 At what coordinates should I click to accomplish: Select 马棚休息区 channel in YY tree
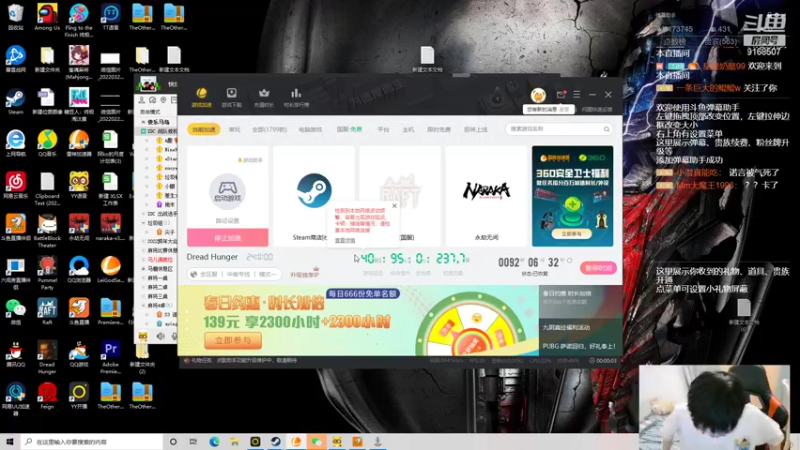click(x=160, y=269)
